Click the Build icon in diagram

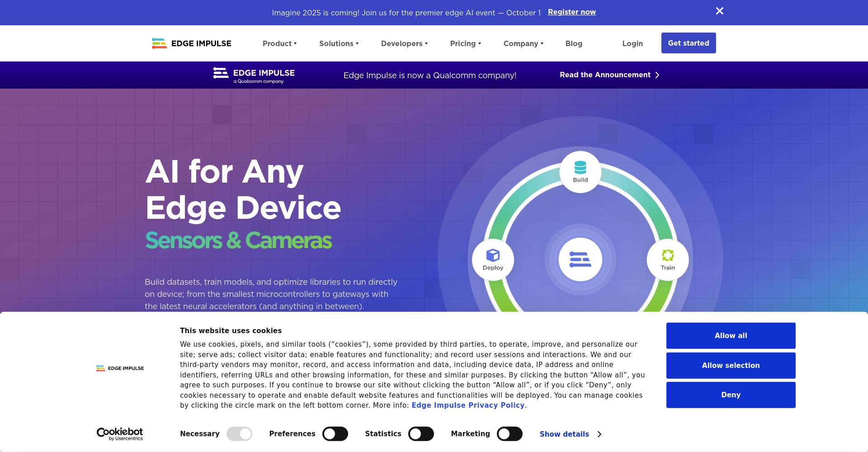tap(580, 172)
